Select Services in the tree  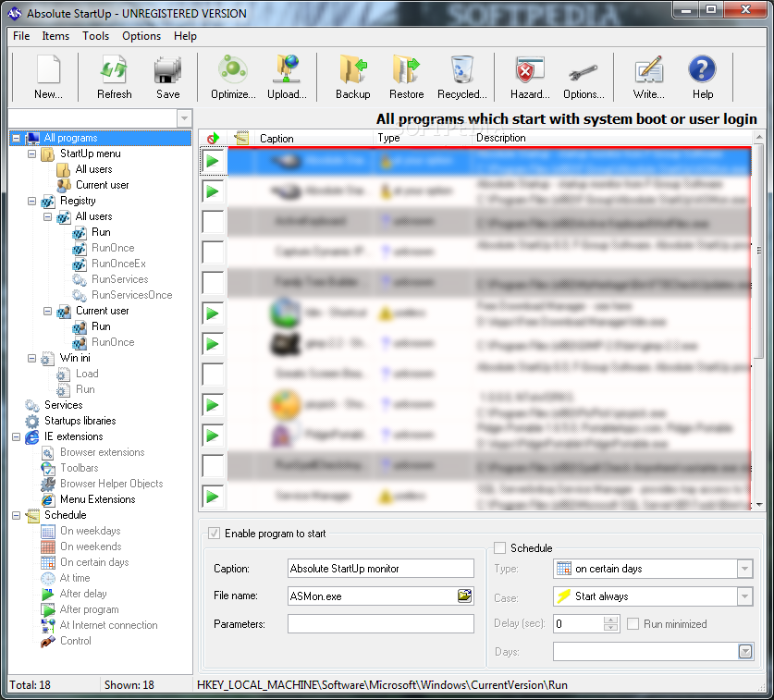(x=63, y=405)
